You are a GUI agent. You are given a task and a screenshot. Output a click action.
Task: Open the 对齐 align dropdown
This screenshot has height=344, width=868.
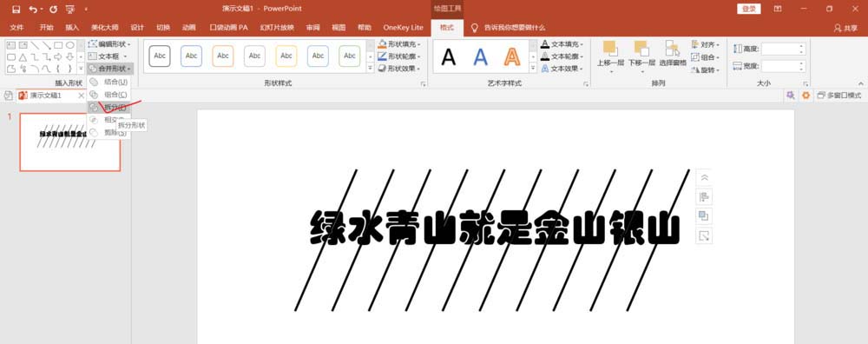(x=706, y=44)
